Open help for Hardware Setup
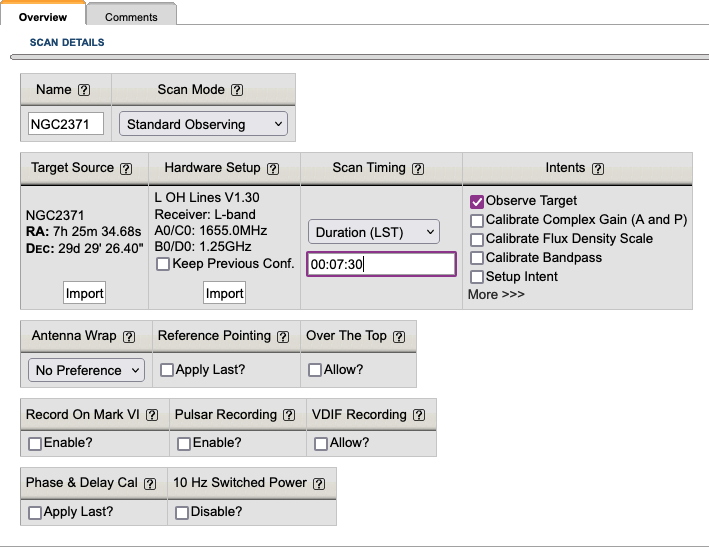Image resolution: width=709 pixels, height=549 pixels. [273, 169]
